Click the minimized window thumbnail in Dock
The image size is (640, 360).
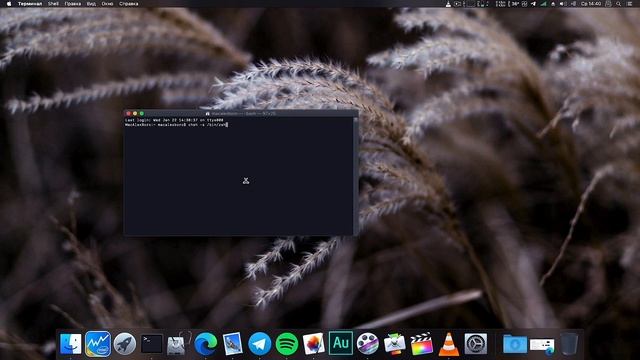coord(542,345)
